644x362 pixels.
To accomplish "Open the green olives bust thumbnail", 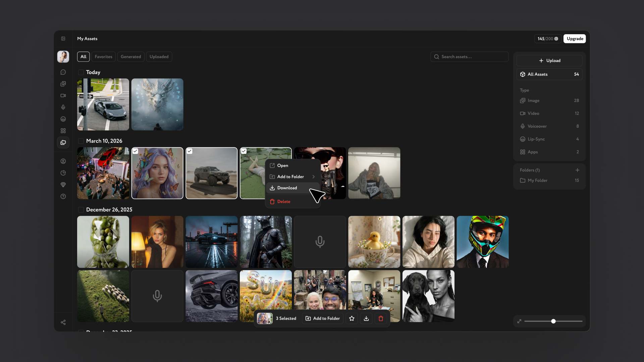I will coord(103,242).
